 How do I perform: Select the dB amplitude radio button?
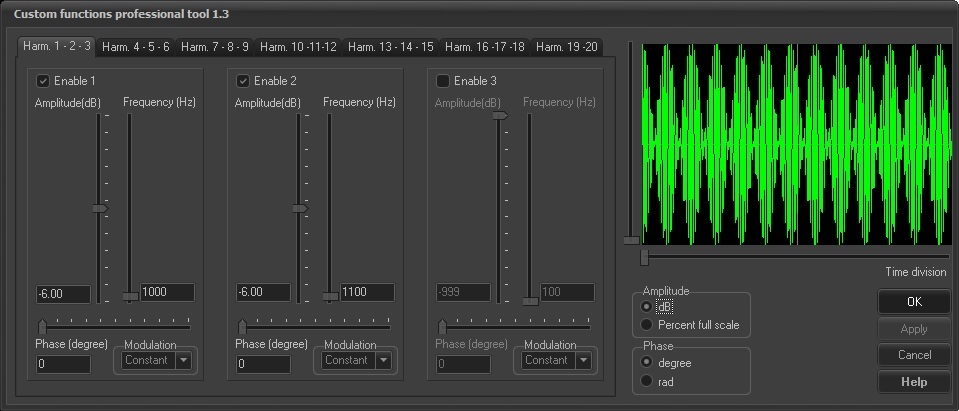tap(646, 306)
